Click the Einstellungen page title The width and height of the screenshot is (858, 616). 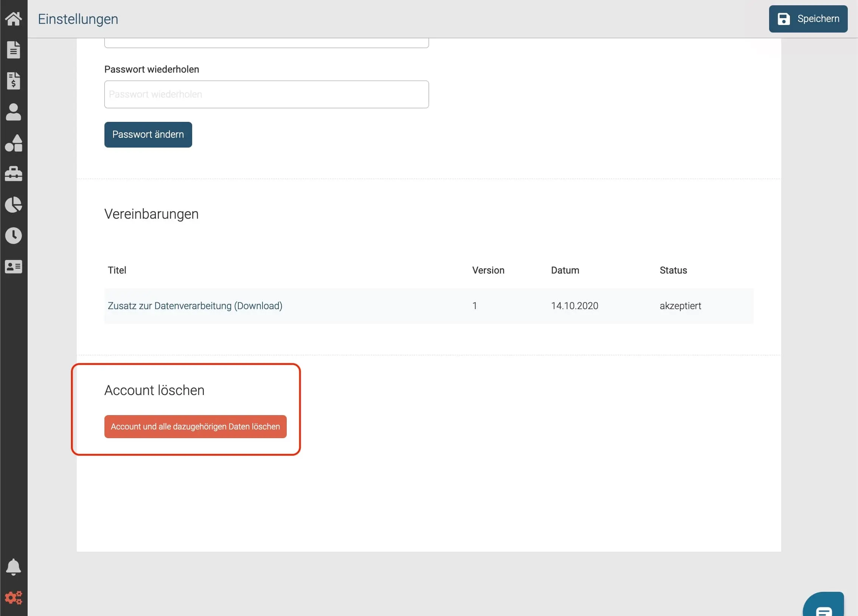tap(78, 19)
